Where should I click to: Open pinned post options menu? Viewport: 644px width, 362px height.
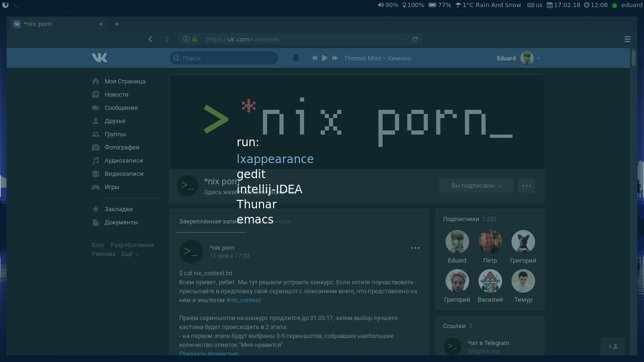415,248
